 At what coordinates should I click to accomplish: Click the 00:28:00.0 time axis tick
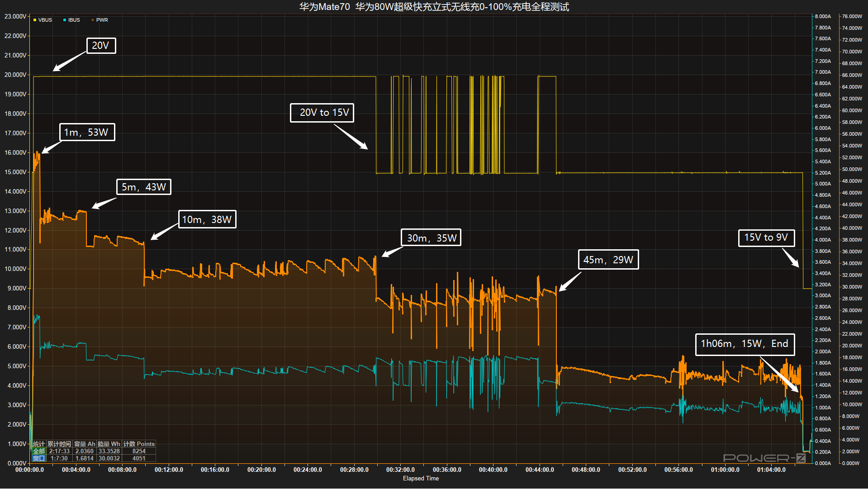point(354,470)
